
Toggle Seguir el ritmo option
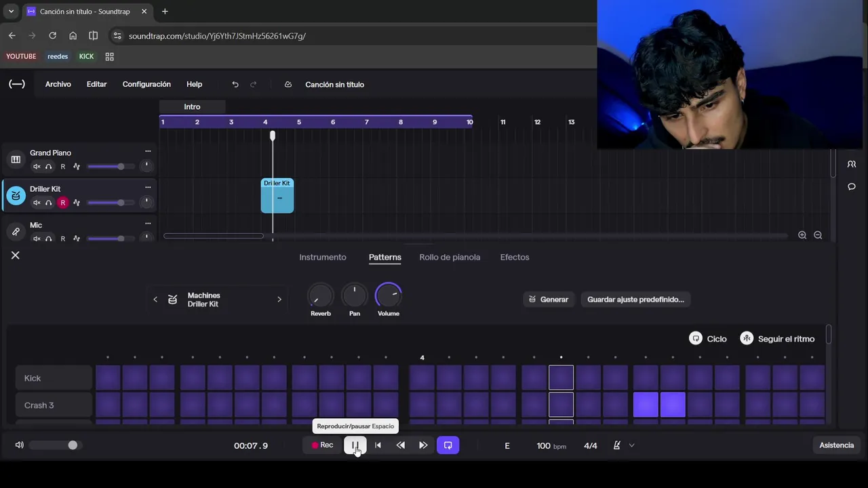pyautogui.click(x=777, y=338)
